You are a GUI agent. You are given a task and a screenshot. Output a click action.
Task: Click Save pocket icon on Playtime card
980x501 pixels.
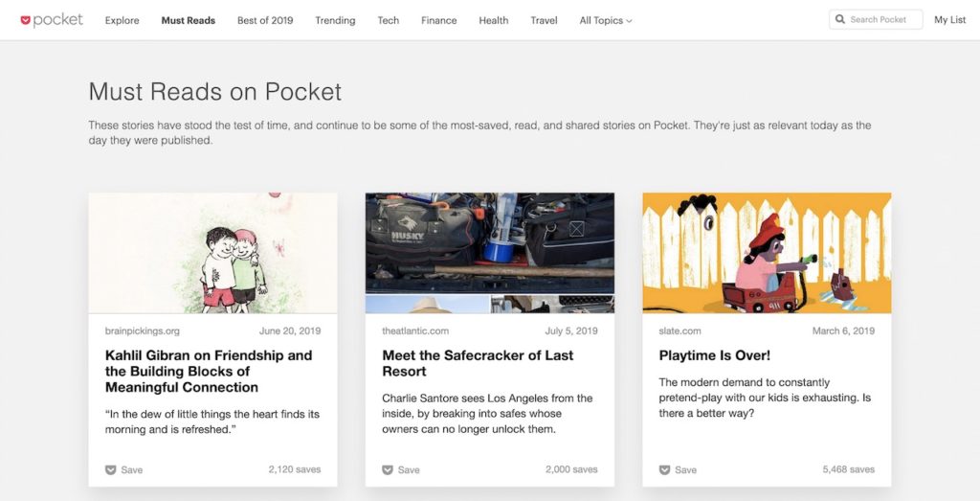pos(665,470)
